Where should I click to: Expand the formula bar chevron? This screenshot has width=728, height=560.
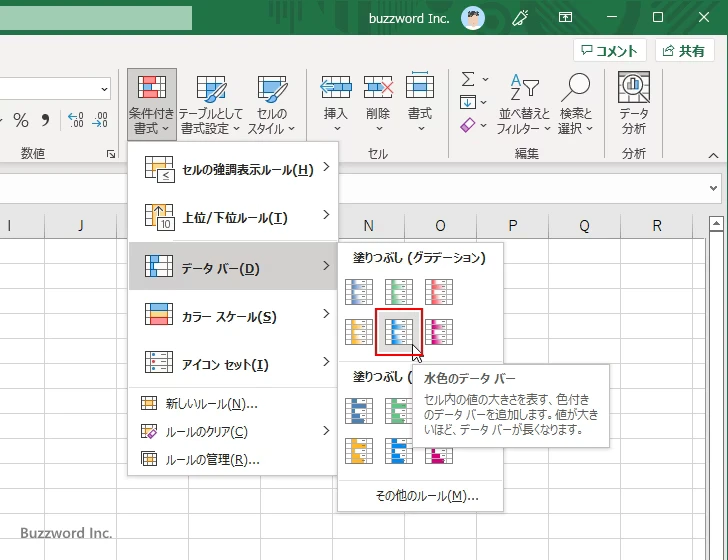713,188
